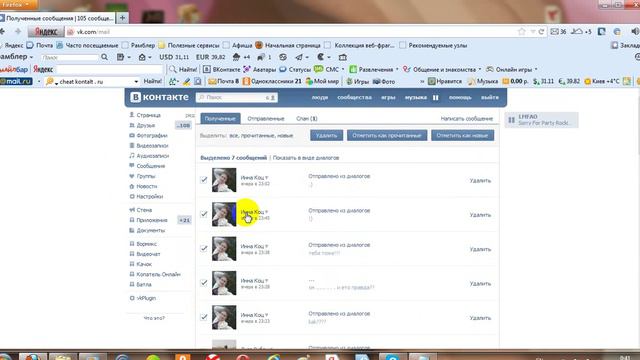
Task: Pause the music in the VK header
Action: click(x=436, y=98)
